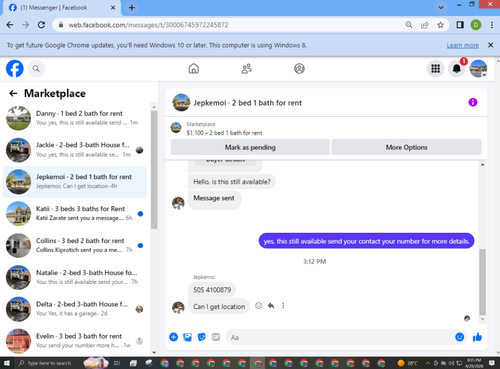Open more options for 'Can I get location'

tap(283, 306)
